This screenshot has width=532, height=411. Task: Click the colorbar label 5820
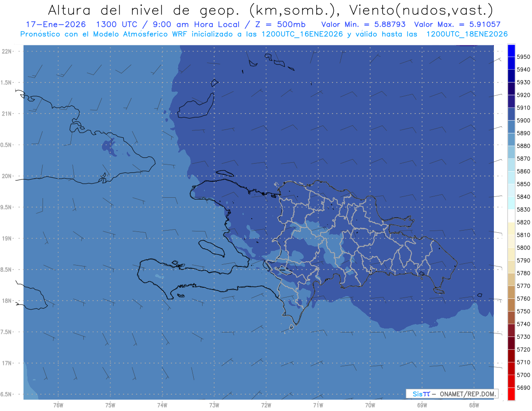coord(523,222)
